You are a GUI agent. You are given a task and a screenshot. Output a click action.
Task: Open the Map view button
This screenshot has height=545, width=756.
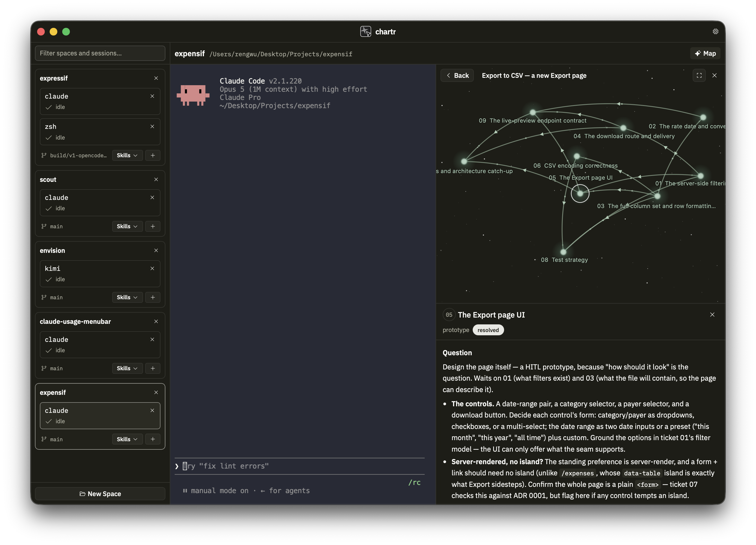(x=705, y=53)
